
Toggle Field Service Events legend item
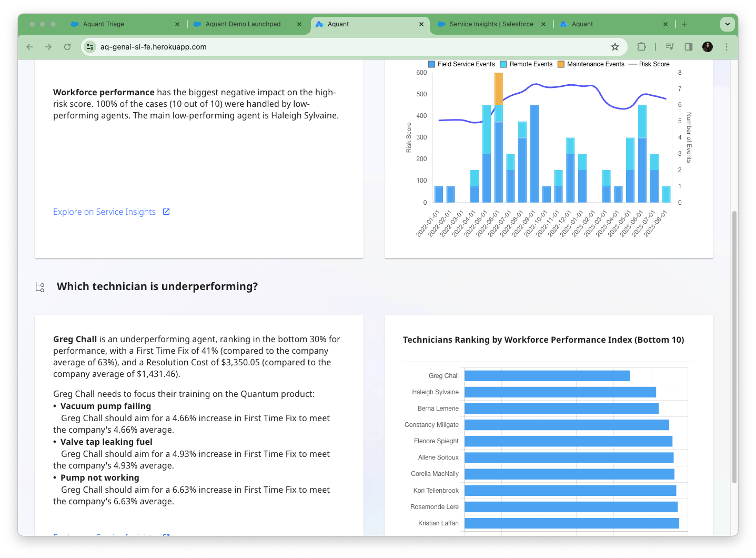(x=462, y=64)
